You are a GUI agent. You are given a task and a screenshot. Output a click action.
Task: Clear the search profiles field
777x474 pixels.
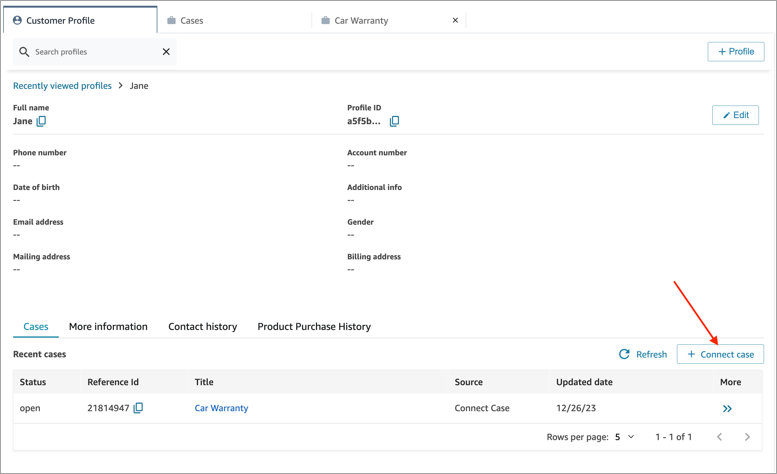(x=166, y=52)
